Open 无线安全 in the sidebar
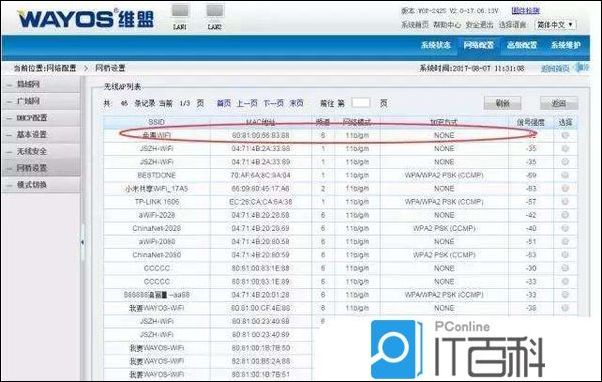This screenshot has height=382, width=602. (41, 152)
